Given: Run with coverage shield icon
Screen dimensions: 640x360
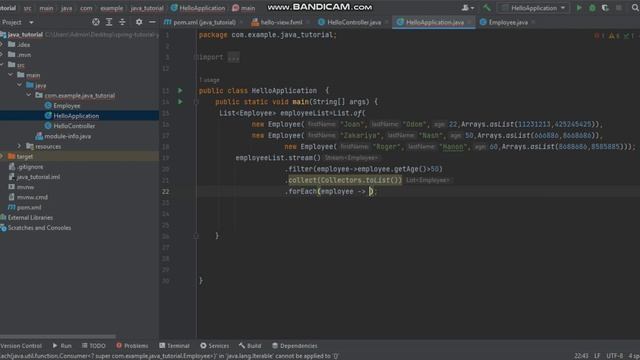Looking at the screenshot, I should [605, 8].
